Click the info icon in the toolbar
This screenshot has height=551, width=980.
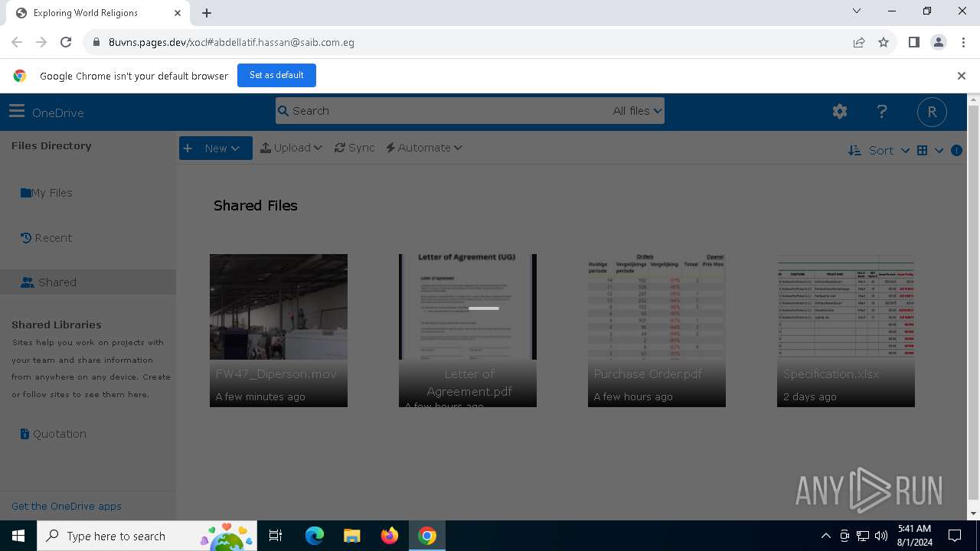coord(956,150)
